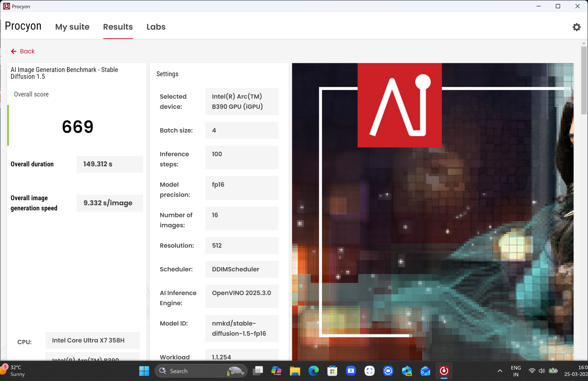Viewport: 588px width, 381px height.
Task: Click the Windows Start button
Action: click(x=144, y=371)
